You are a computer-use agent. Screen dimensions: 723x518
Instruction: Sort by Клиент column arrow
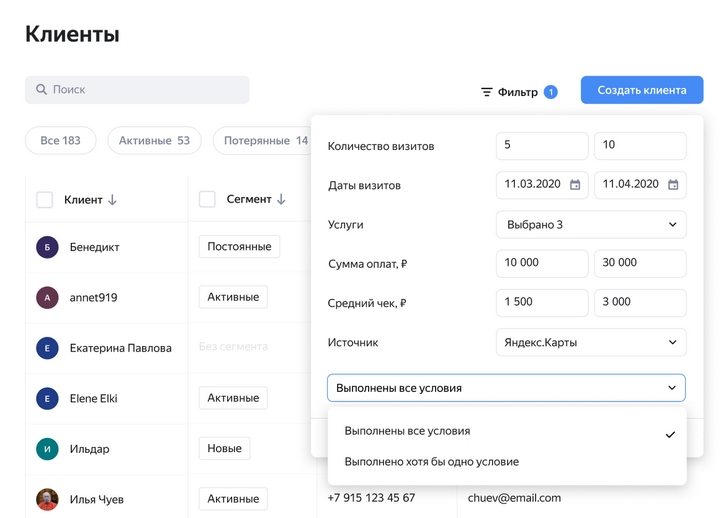coord(112,200)
